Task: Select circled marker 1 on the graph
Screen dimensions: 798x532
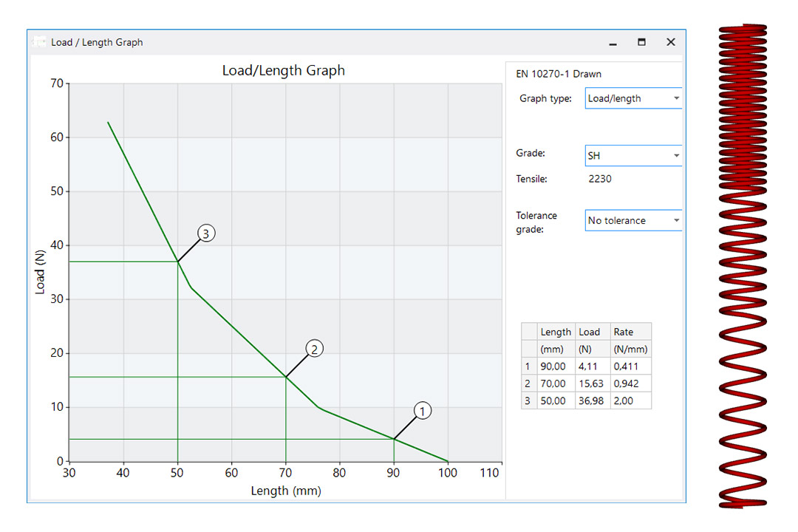Action: [422, 411]
